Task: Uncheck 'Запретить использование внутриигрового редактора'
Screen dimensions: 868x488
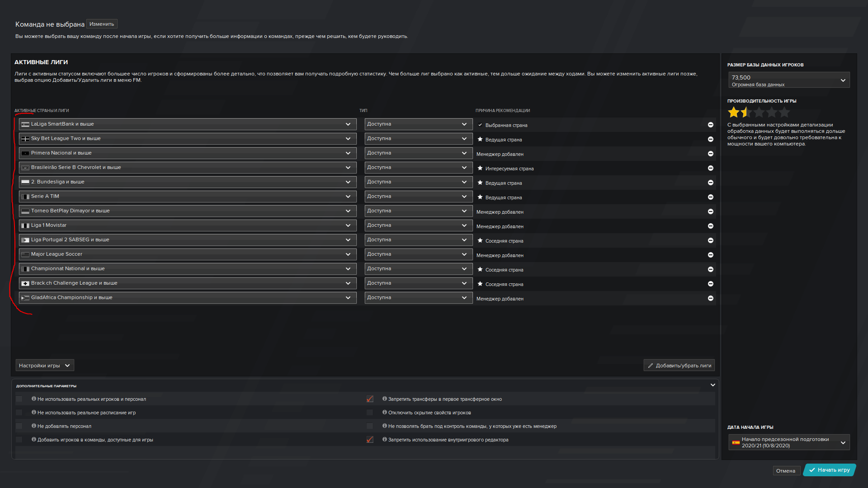Action: 370,440
